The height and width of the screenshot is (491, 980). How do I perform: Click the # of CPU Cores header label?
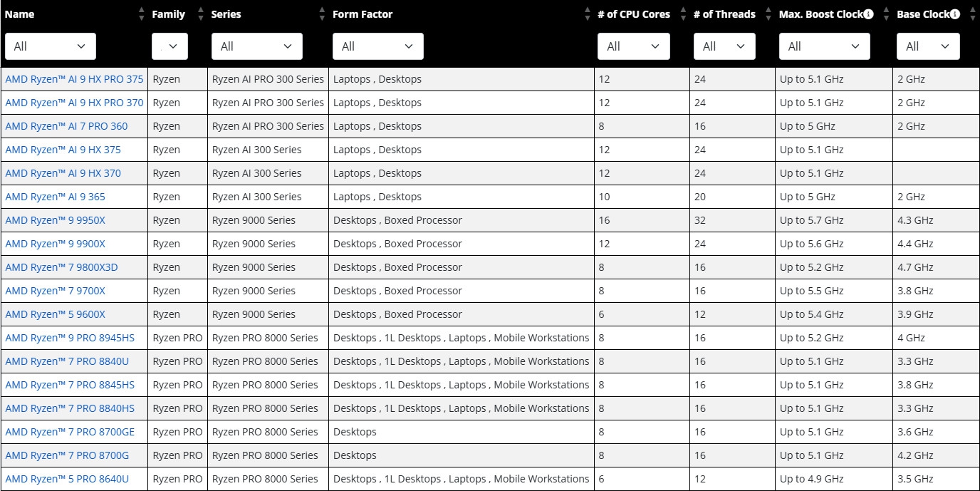point(634,14)
